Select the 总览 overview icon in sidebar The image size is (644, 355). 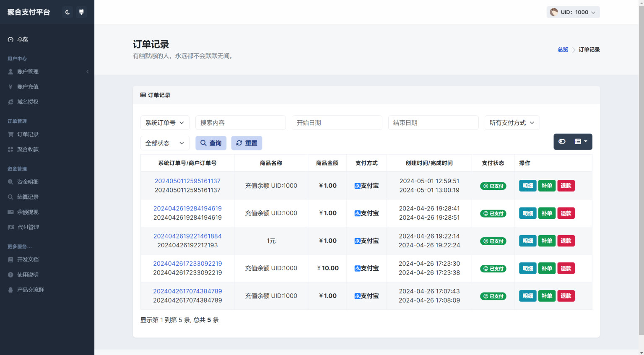pyautogui.click(x=10, y=39)
